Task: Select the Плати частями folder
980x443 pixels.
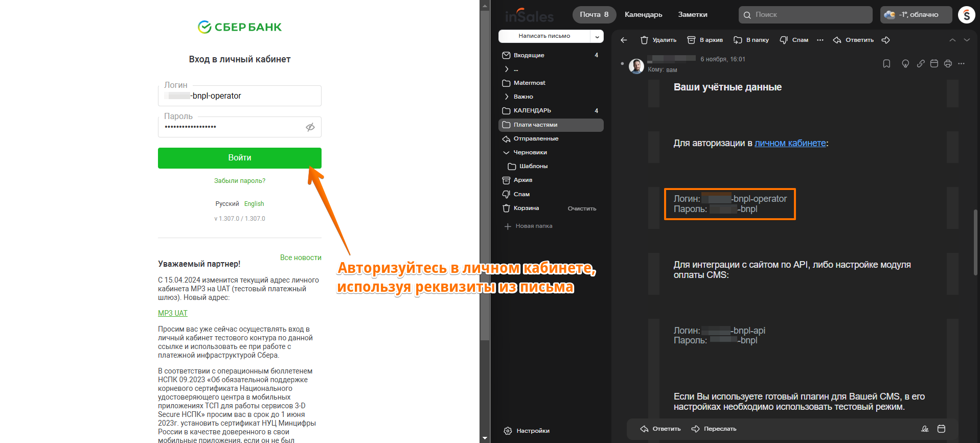Action: pos(551,125)
